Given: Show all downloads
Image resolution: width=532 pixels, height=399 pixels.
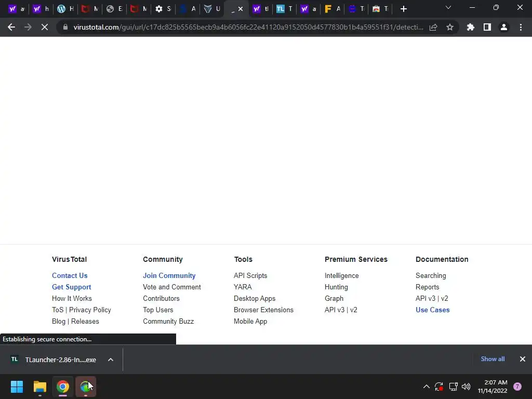Looking at the screenshot, I should coord(493,359).
